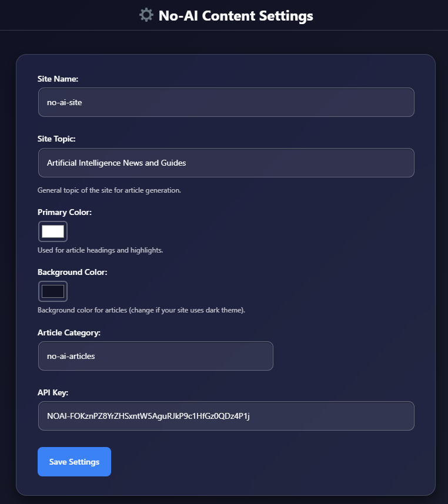The height and width of the screenshot is (504, 448).
Task: Click inside the Site Topic text box
Action: coord(226,163)
